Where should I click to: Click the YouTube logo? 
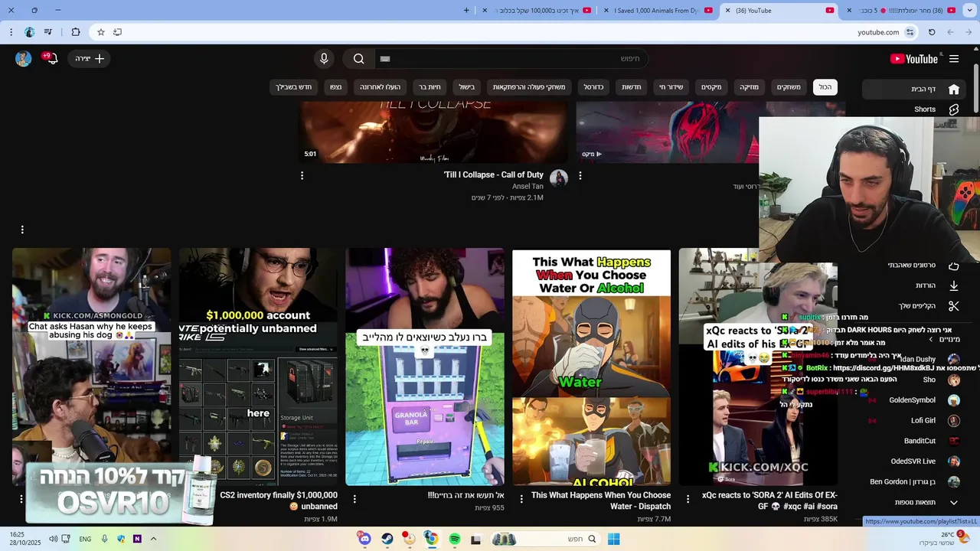[x=913, y=59]
